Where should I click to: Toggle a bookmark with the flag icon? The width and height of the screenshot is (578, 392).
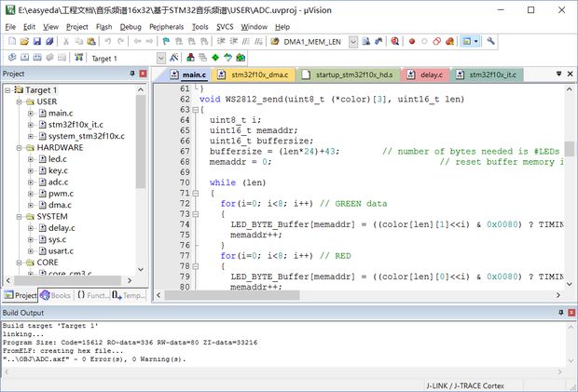(x=166, y=41)
